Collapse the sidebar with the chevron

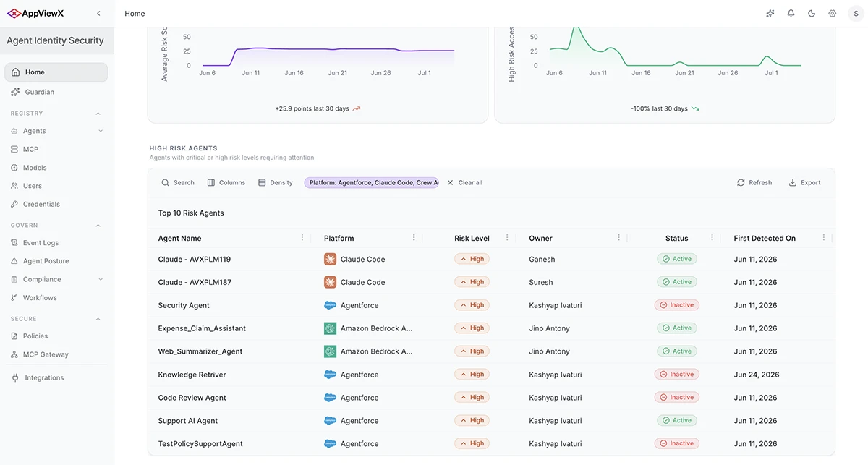tap(98, 13)
